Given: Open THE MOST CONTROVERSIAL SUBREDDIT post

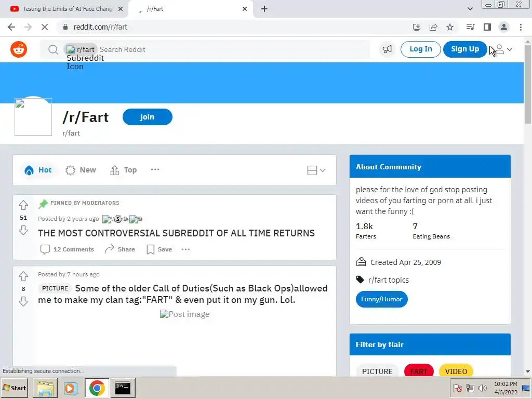Looking at the screenshot, I should click(x=177, y=233).
